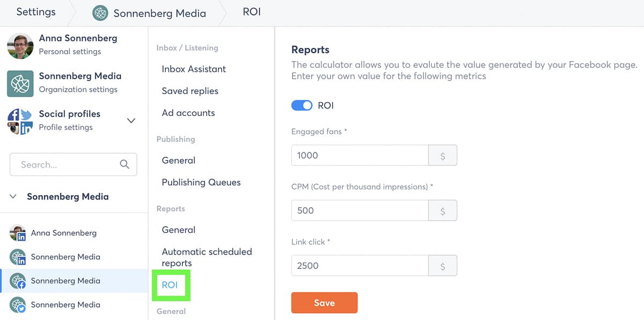Screen dimensions: 644x320
Task: Click Anna Sonnenberg's profile photo
Action: (x=20, y=45)
